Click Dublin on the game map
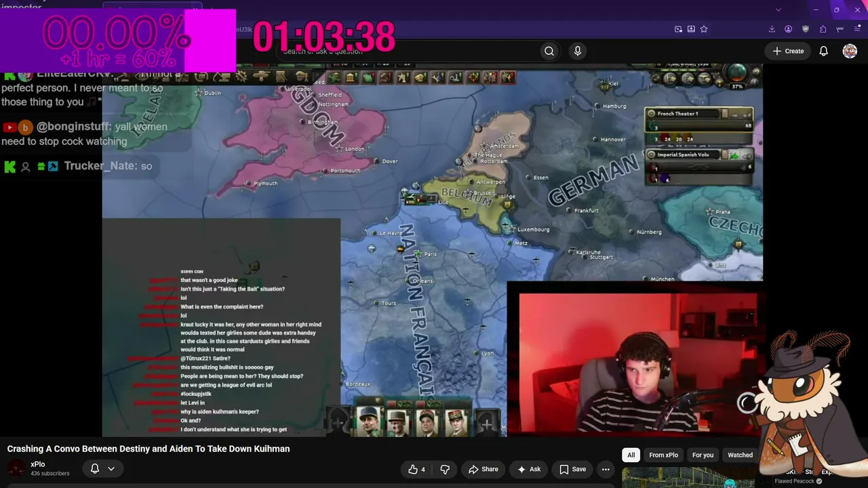The image size is (868, 488). click(212, 93)
